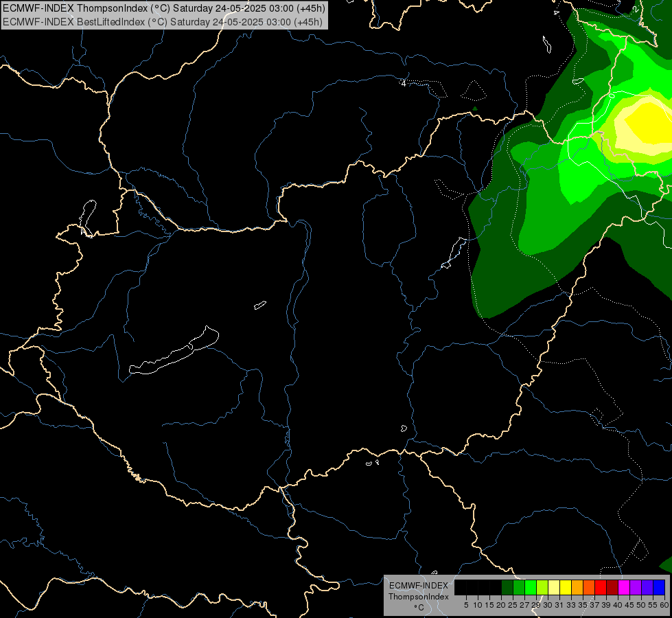The image size is (672, 618).
Task: Click legend scale value 35
Action: 583,605
